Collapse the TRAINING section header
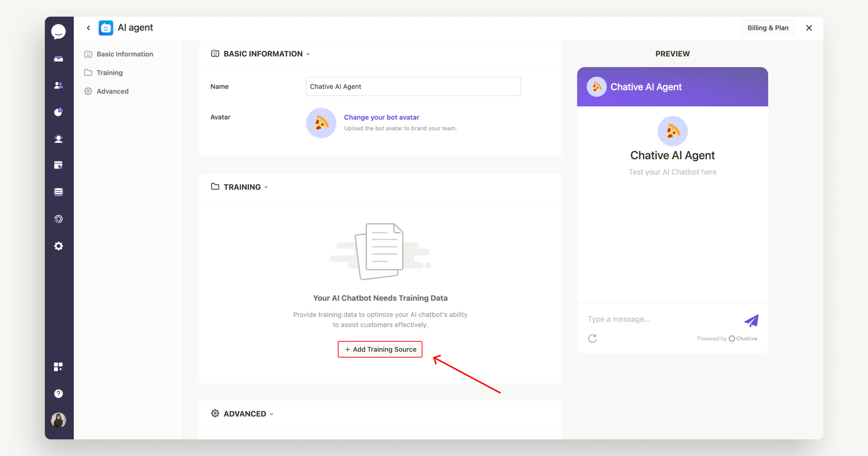Viewport: 868px width, 456px height. pyautogui.click(x=242, y=187)
